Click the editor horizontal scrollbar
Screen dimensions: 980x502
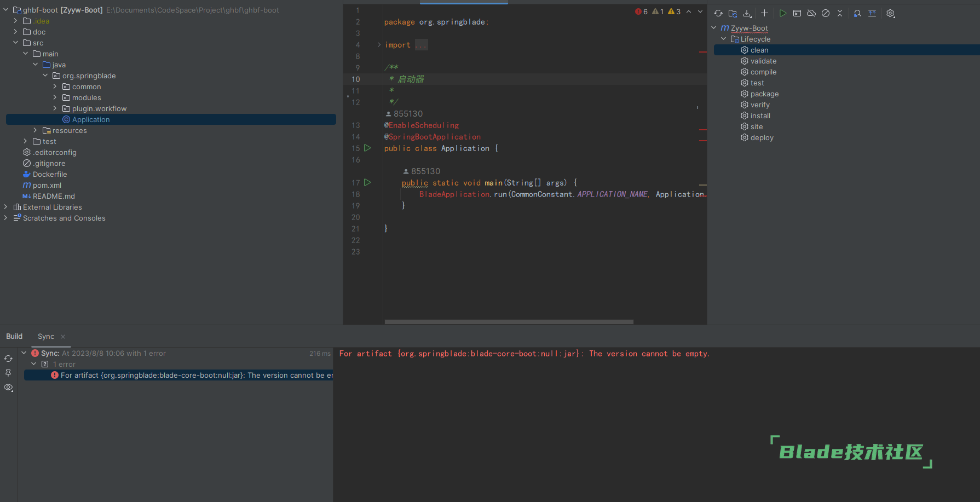pyautogui.click(x=509, y=322)
